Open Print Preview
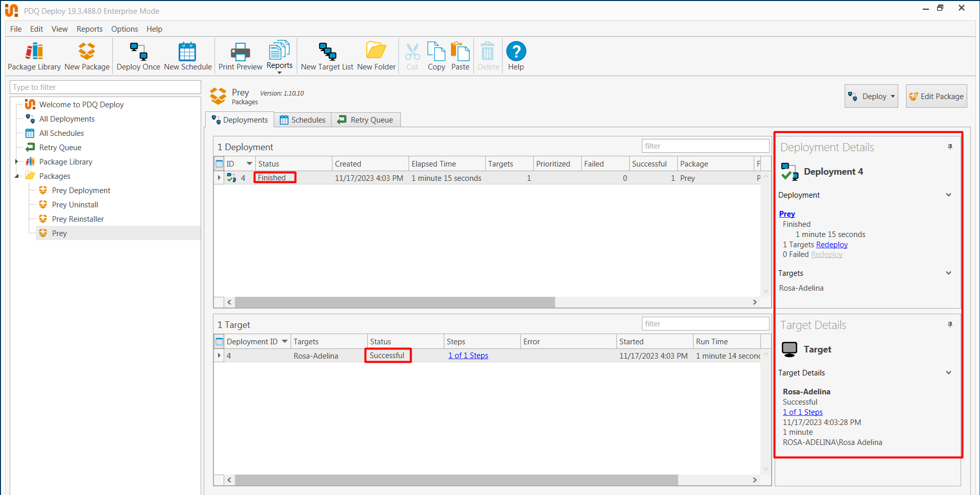Viewport: 980px width, 495px height. 240,56
